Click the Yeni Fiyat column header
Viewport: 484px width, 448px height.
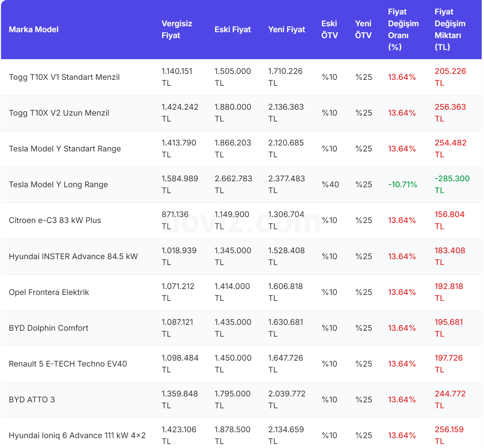click(286, 30)
